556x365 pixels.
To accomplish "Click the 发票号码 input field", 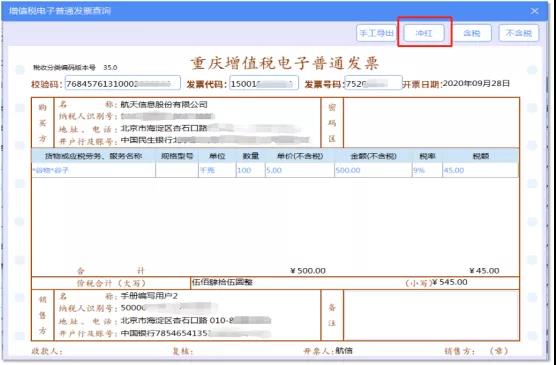I will coord(373,84).
